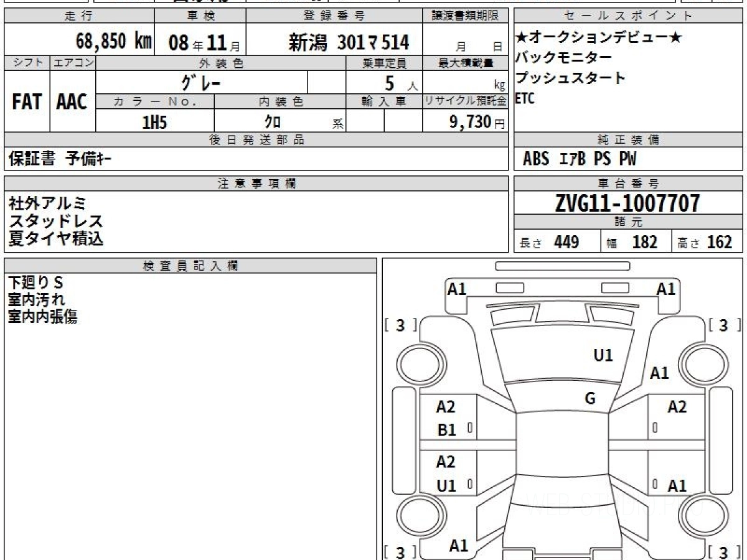Viewport: 747px width, 560px height.
Task: Click the 乗車定員 header
Action: tap(384, 62)
